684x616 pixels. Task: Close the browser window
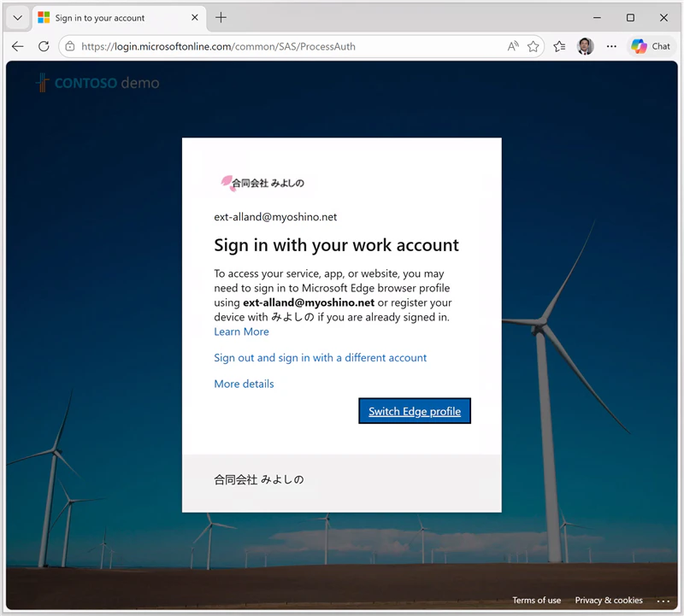tap(663, 18)
